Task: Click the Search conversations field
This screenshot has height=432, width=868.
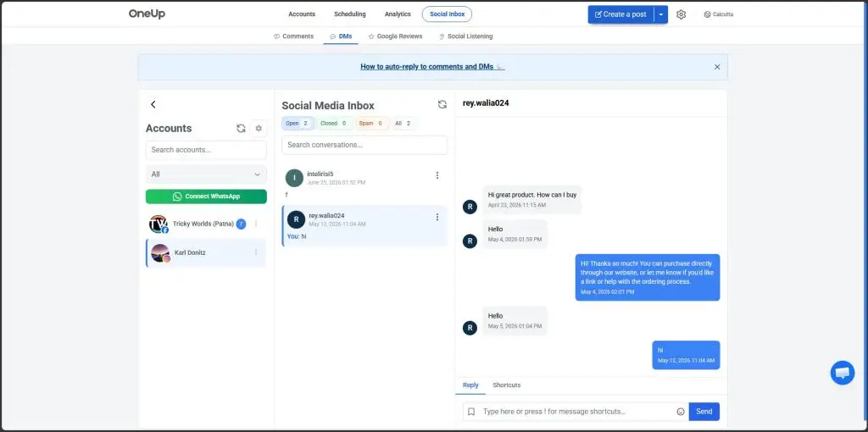Action: pos(364,145)
